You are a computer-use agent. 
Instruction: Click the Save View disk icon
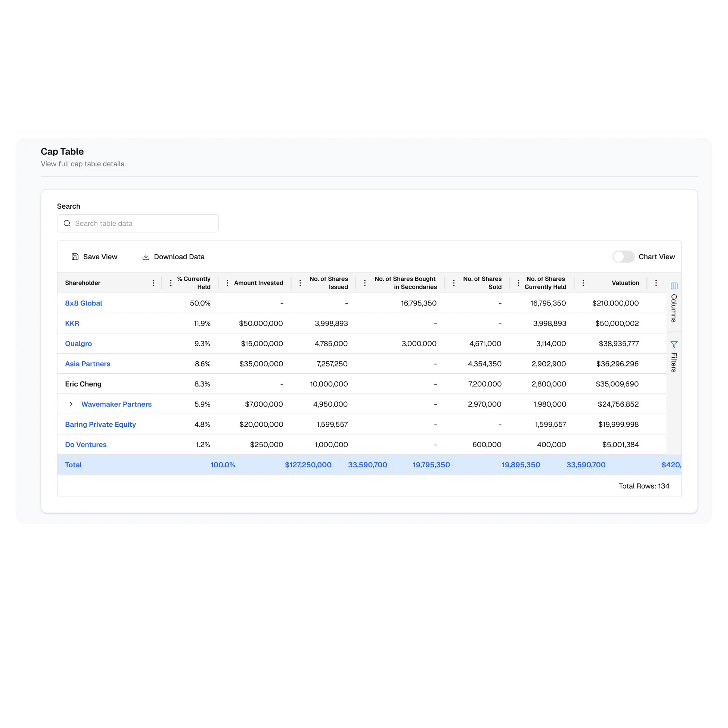pos(75,257)
